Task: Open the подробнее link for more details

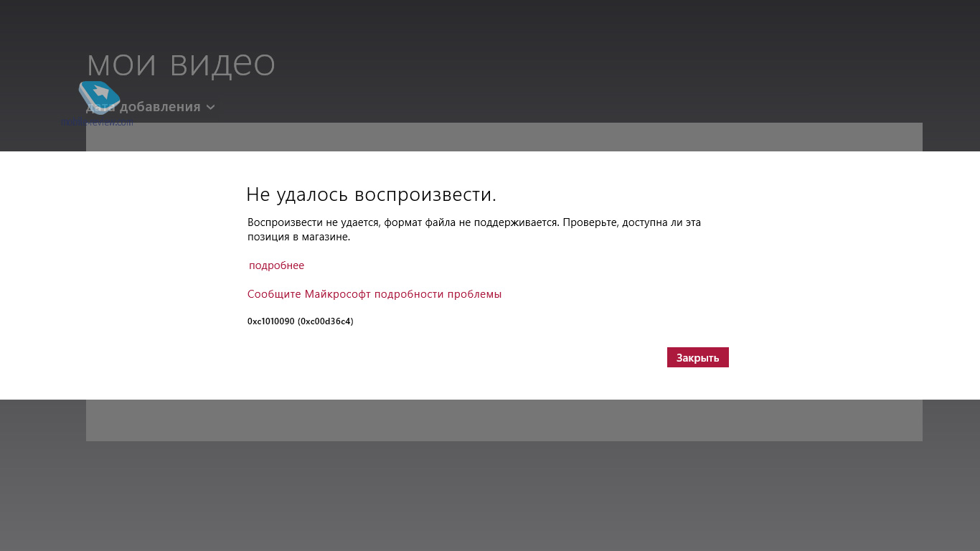Action: 276,265
